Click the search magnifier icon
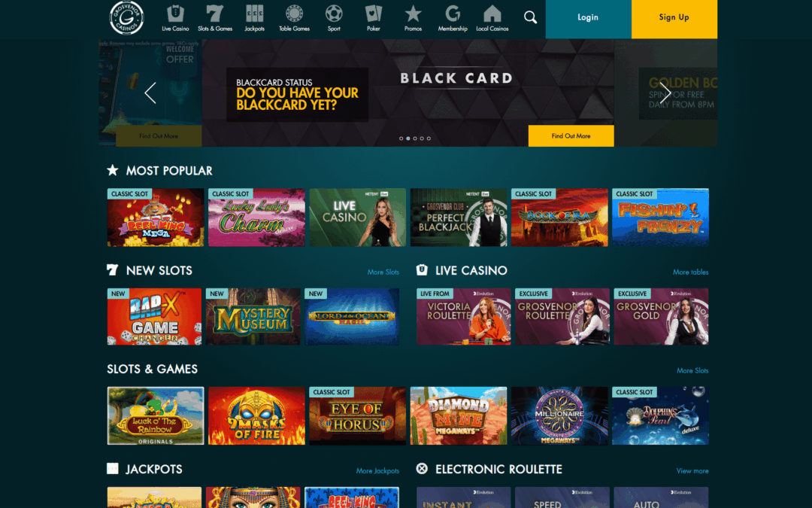The width and height of the screenshot is (812, 508). [x=530, y=17]
